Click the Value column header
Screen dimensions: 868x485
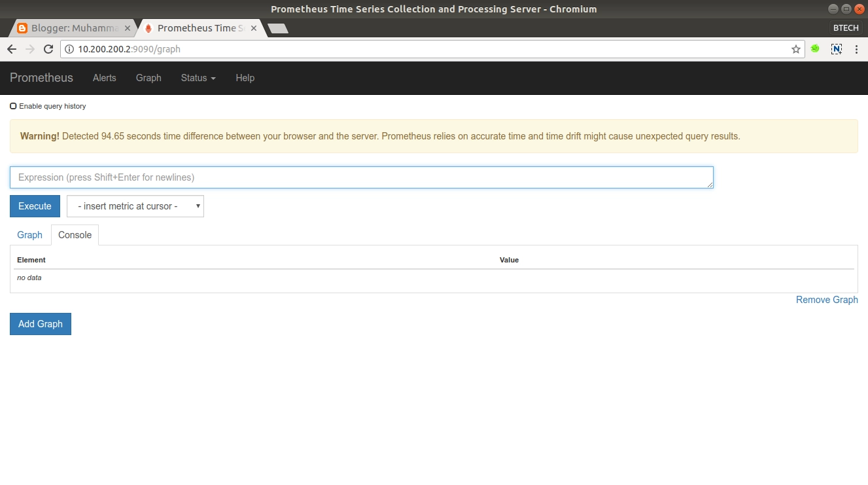click(509, 260)
